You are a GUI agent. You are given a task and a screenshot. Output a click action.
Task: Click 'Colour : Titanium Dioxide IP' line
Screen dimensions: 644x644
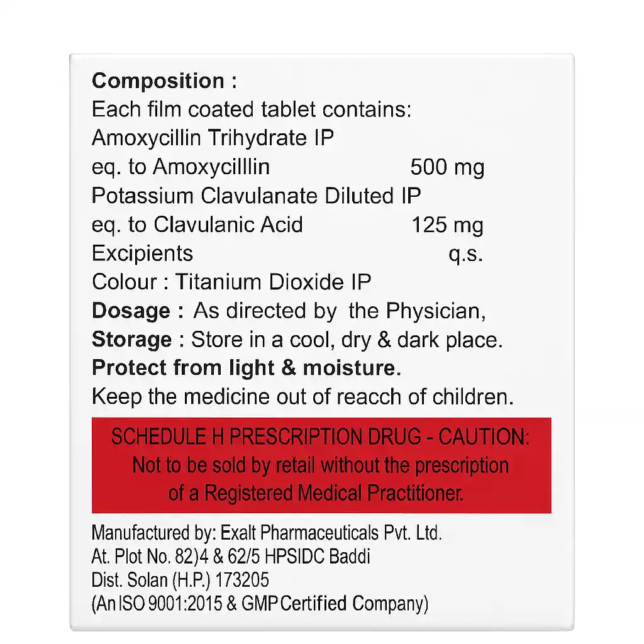click(x=231, y=282)
